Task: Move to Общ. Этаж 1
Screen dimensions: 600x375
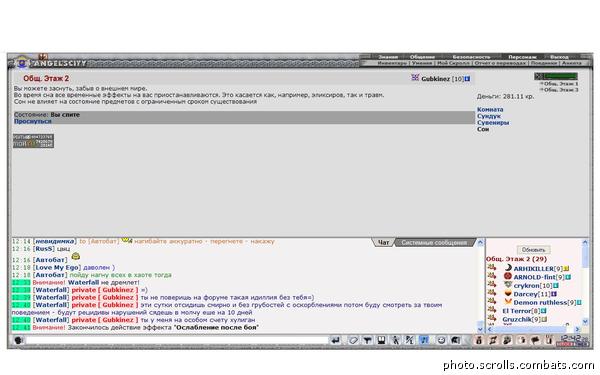Action: (x=561, y=83)
